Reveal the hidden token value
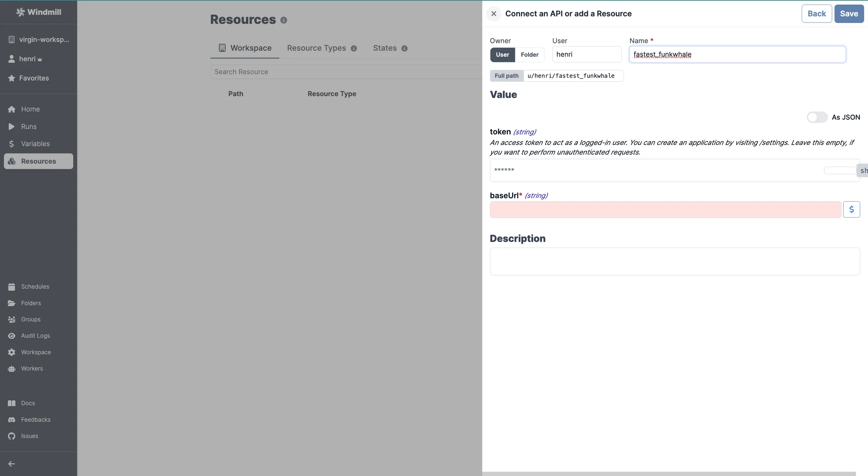Image resolution: width=868 pixels, height=476 pixels. (x=863, y=170)
